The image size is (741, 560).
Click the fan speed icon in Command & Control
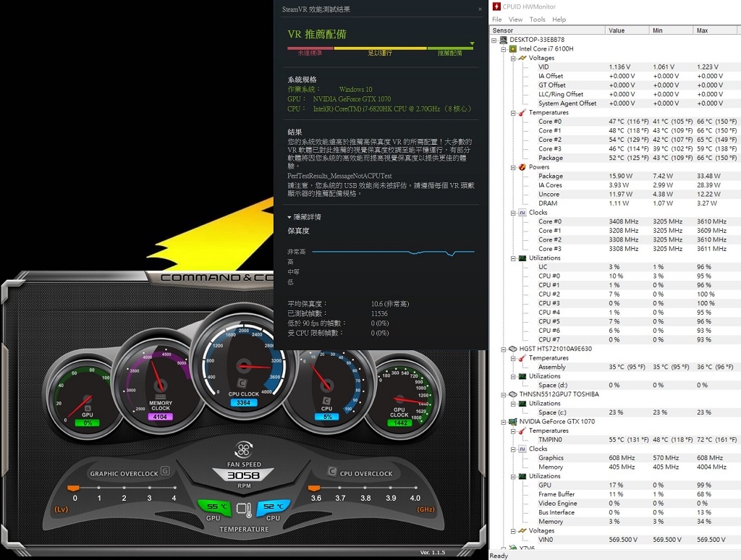tap(244, 449)
